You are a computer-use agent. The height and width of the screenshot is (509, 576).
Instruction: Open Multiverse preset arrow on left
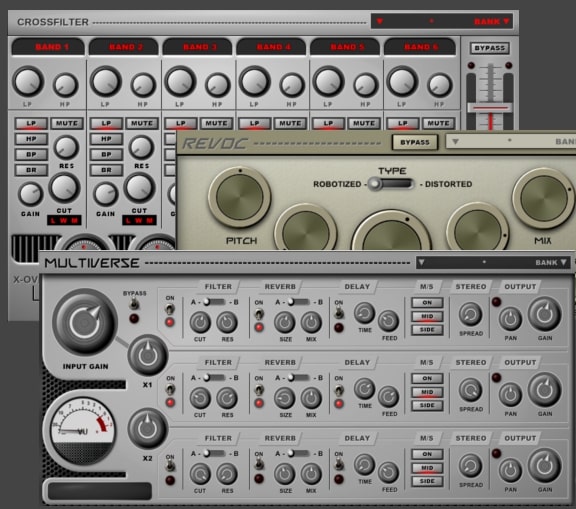click(422, 262)
